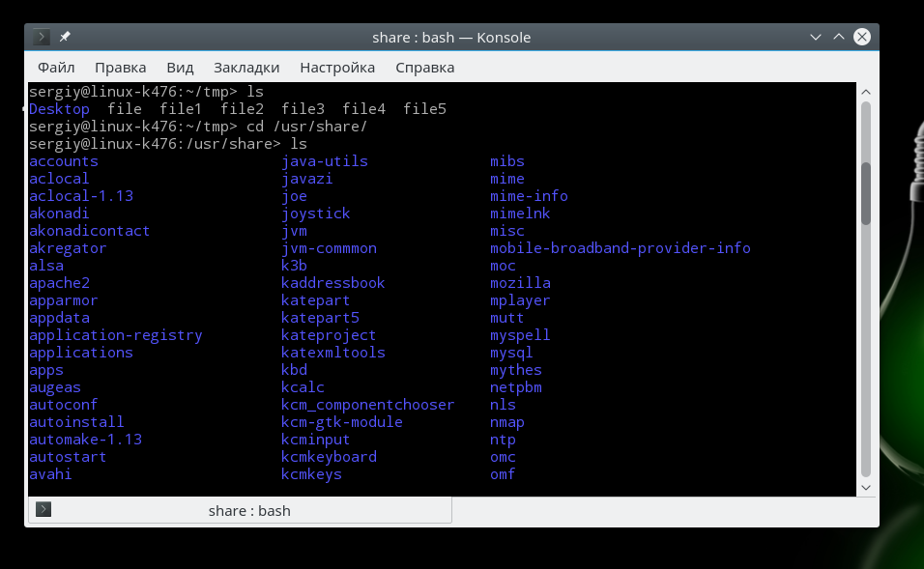This screenshot has width=924, height=569.
Task: Toggle the pin window icon in title bar
Action: [x=65, y=37]
